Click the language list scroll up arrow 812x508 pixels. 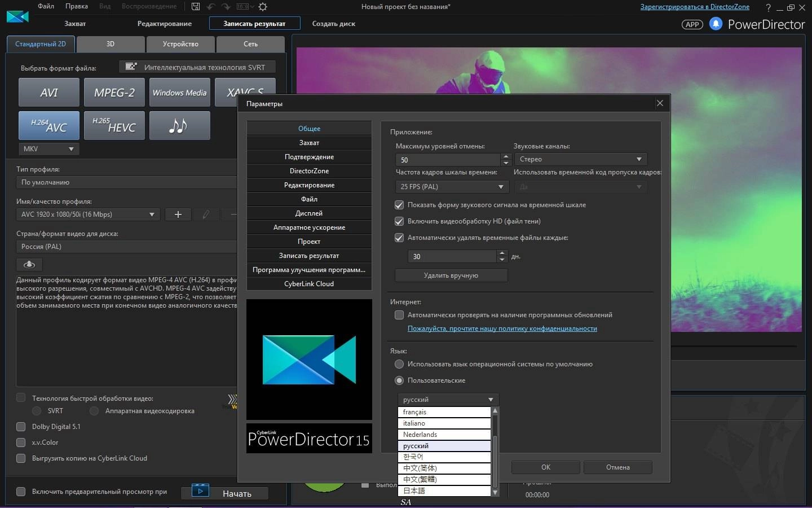point(495,411)
